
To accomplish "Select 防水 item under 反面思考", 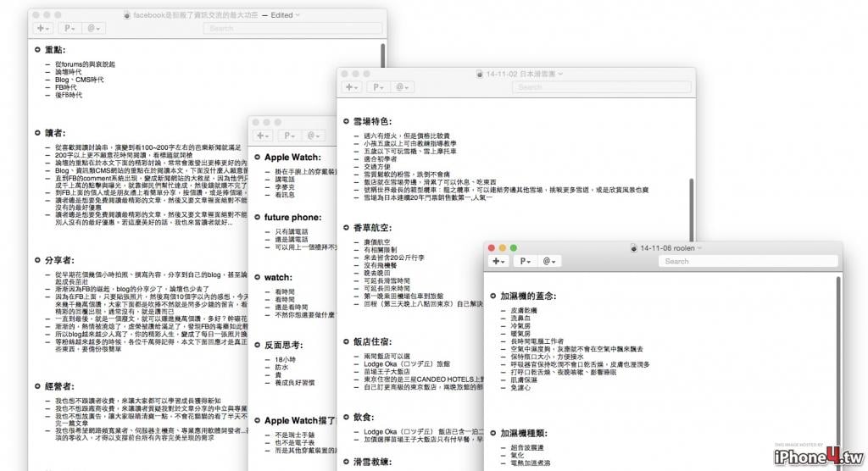I will coord(281,367).
